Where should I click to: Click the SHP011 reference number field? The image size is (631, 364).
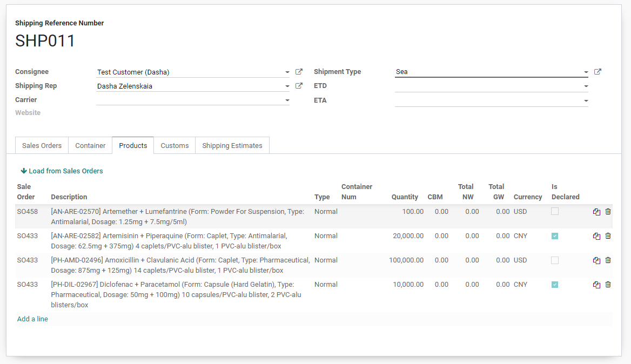pos(45,41)
